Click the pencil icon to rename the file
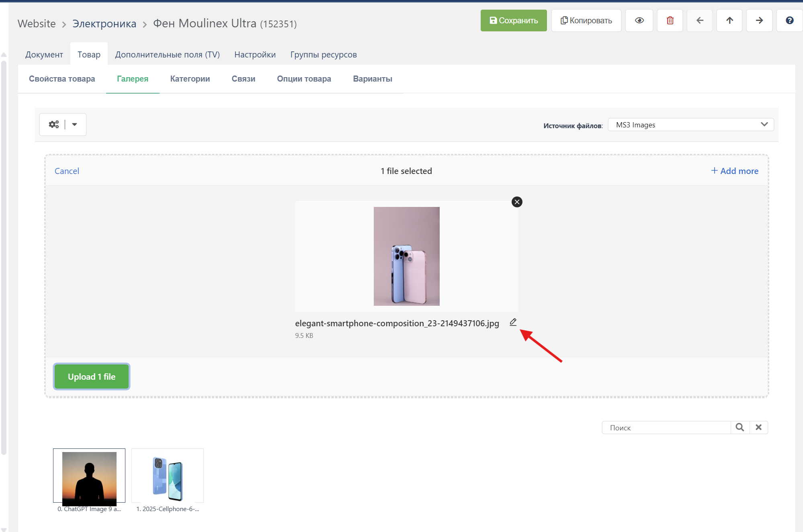803x532 pixels. (x=513, y=322)
